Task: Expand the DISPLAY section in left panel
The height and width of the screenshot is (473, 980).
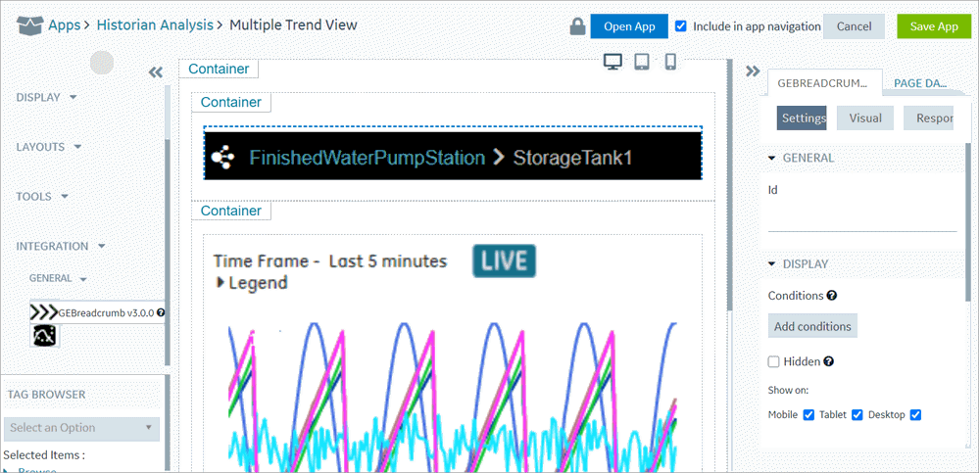Action: [x=46, y=98]
